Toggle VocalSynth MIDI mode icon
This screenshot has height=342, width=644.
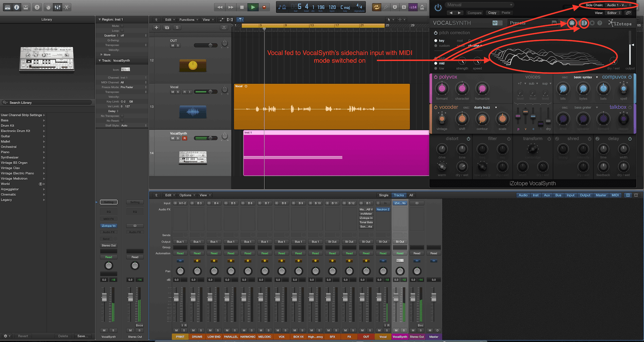click(572, 23)
